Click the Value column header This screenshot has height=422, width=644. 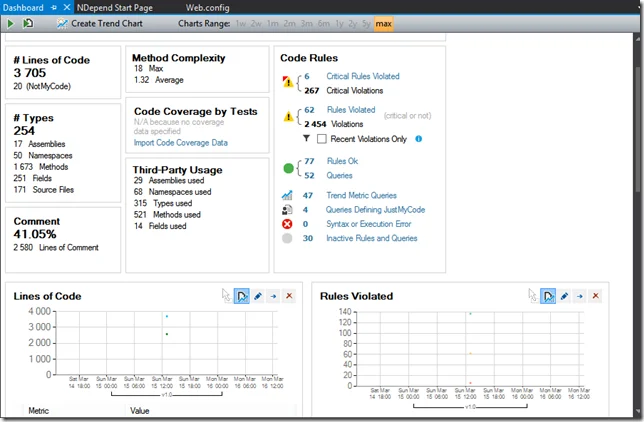(x=140, y=410)
